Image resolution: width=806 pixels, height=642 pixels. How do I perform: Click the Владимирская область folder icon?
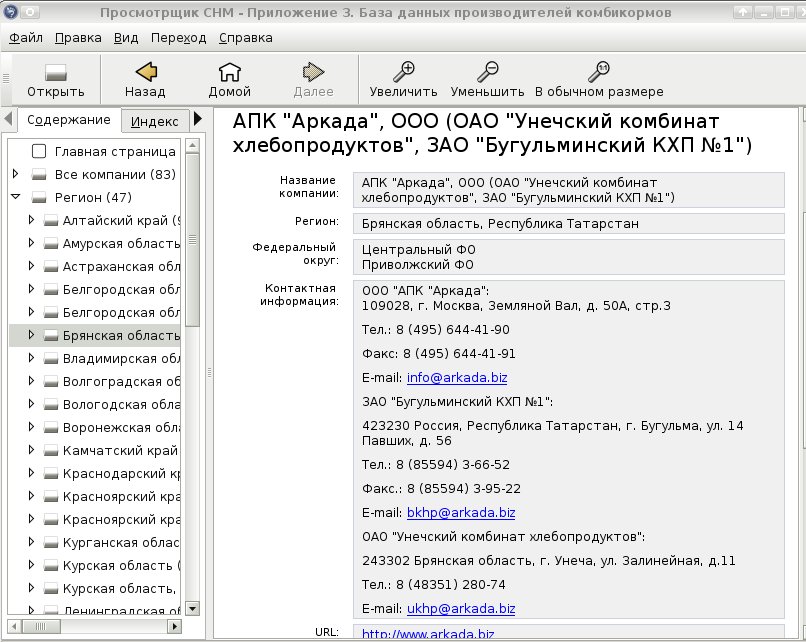(50, 359)
